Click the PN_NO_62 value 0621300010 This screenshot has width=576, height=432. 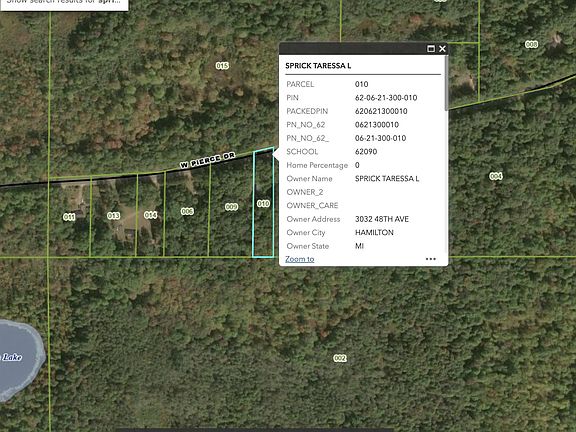pos(377,125)
